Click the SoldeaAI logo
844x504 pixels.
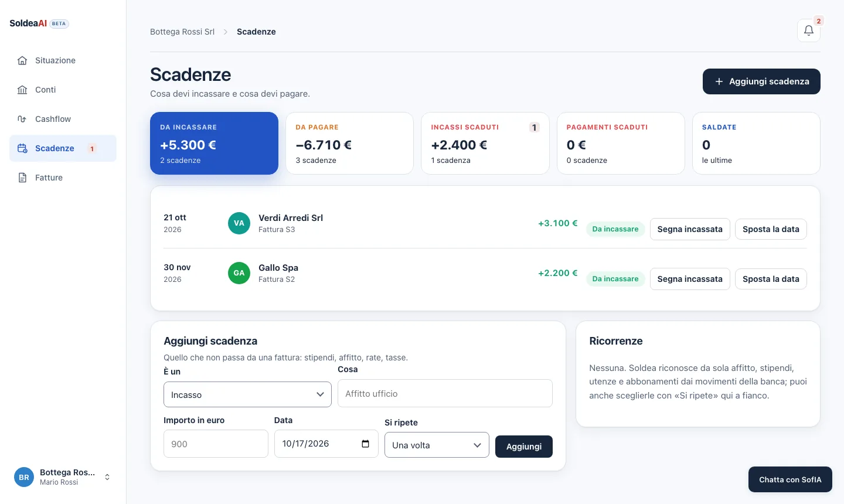click(x=28, y=23)
